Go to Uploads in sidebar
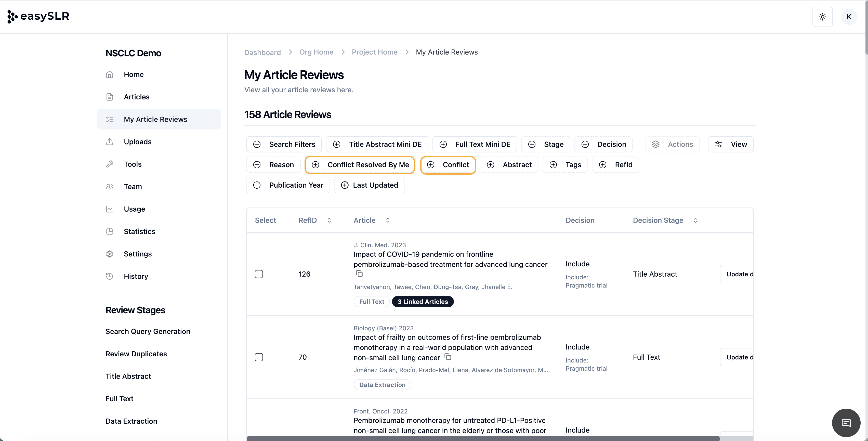Viewport: 868px width, 441px height. pyautogui.click(x=137, y=142)
